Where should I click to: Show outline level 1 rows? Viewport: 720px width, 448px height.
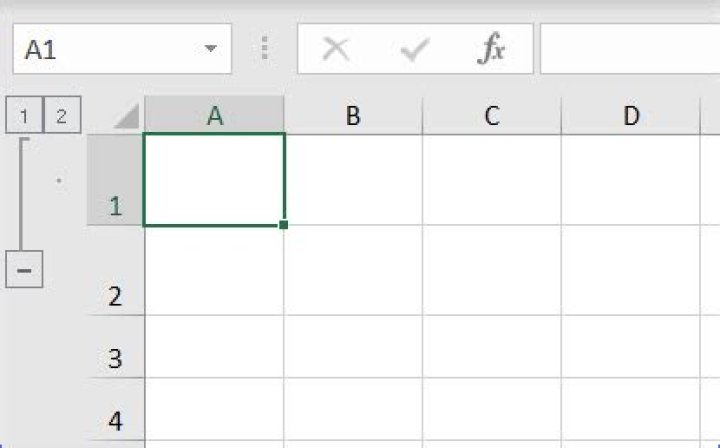(24, 116)
